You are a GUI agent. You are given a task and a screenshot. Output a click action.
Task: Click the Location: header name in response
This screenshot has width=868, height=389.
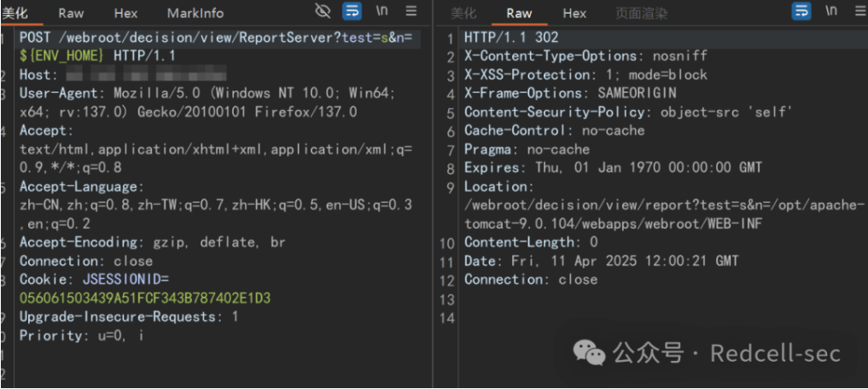point(498,187)
